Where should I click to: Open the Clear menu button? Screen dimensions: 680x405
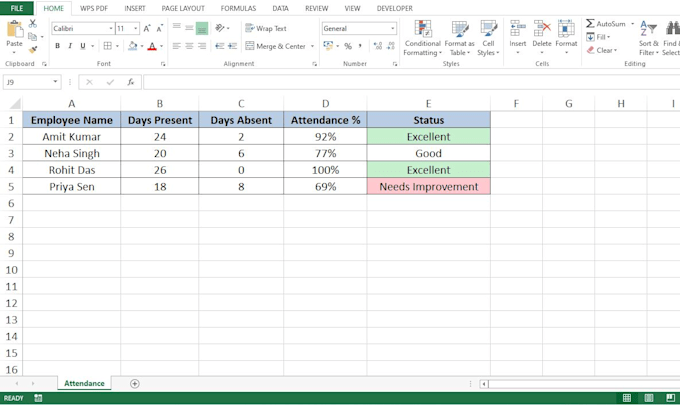(602, 50)
